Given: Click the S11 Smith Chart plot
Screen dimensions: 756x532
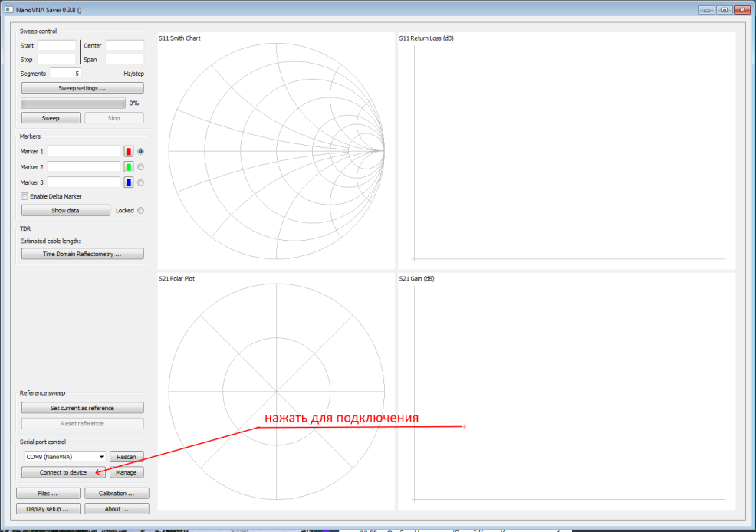Looking at the screenshot, I should 276,151.
